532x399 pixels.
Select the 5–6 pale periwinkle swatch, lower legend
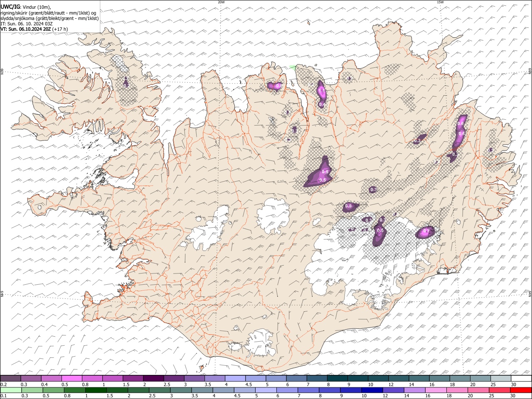pos(266,390)
